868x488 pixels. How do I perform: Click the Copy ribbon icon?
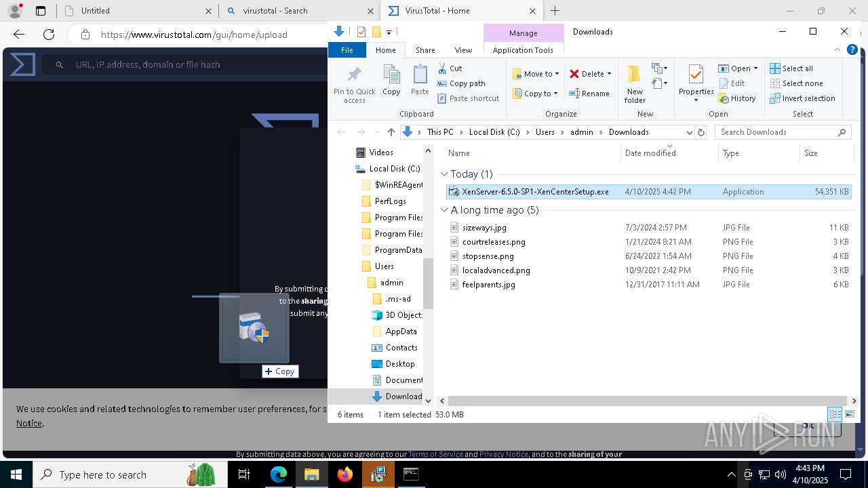point(391,80)
